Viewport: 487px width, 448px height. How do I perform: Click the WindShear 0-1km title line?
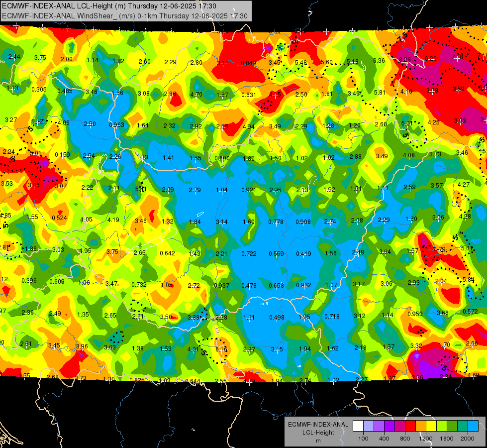[x=124, y=16]
